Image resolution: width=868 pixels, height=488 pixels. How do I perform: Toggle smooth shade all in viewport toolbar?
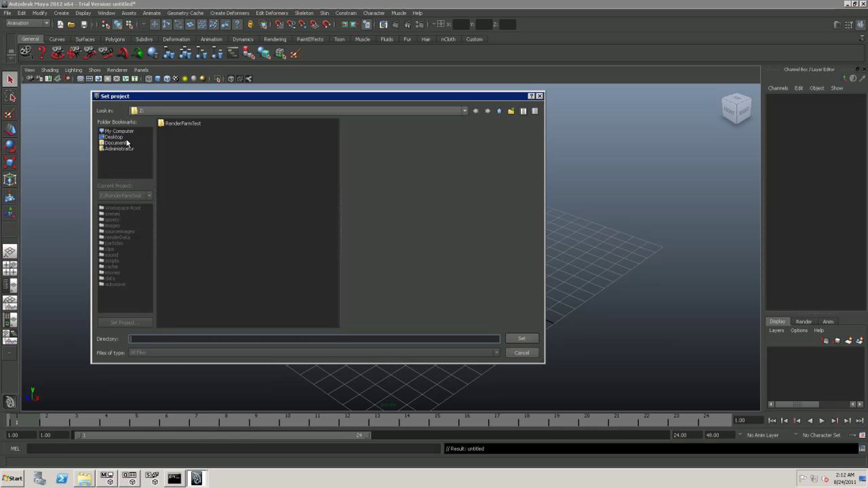158,79
